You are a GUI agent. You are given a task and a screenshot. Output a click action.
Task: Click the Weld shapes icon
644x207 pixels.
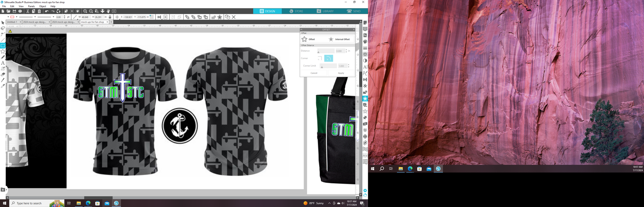(x=214, y=17)
